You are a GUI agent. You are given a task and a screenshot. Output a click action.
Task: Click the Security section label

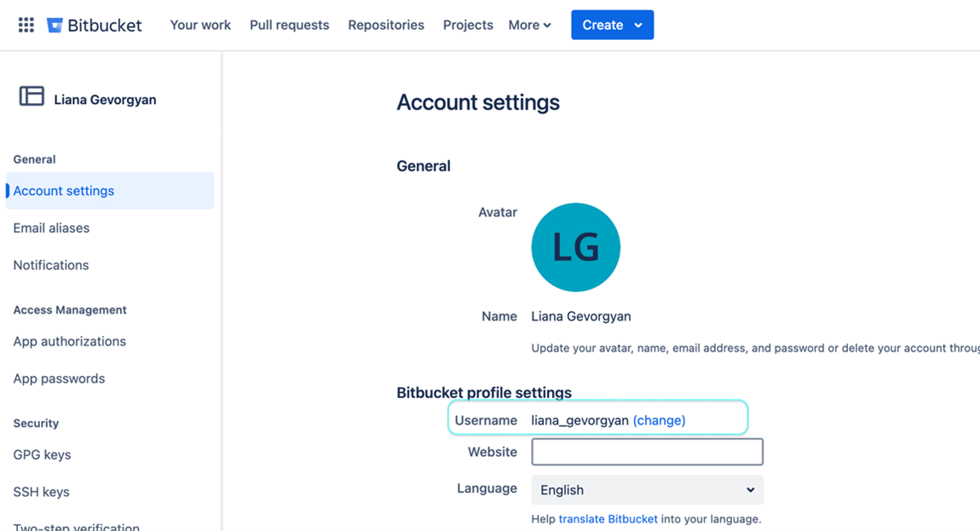coord(37,424)
